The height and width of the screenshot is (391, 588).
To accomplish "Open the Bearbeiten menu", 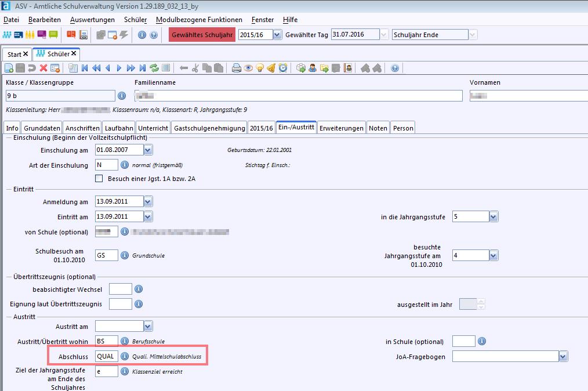I will [x=45, y=20].
